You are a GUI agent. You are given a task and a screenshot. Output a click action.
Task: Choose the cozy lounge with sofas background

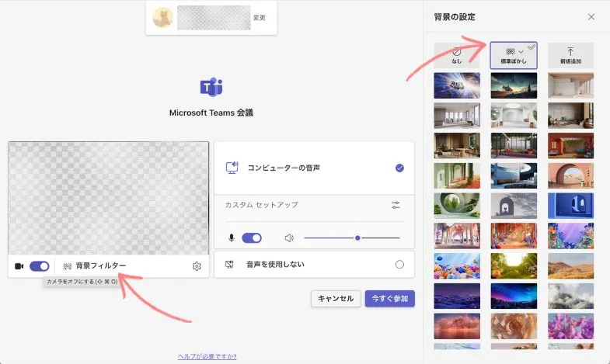pos(570,116)
